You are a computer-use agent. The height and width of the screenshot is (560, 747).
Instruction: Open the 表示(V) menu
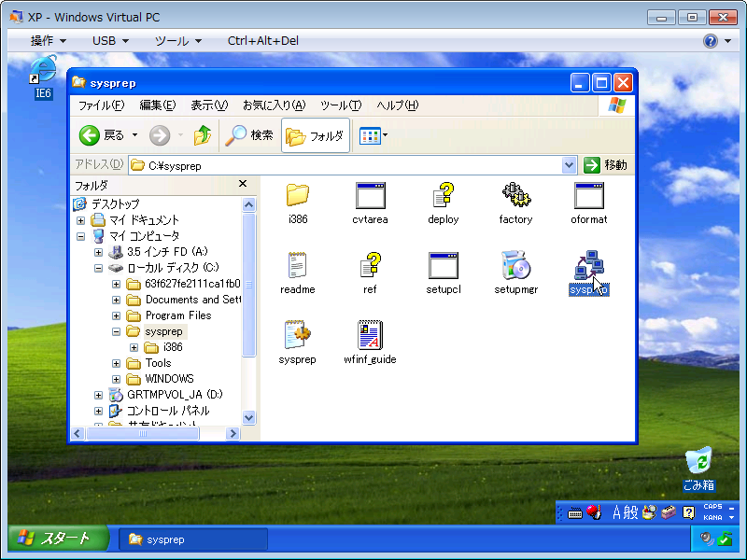[x=209, y=105]
